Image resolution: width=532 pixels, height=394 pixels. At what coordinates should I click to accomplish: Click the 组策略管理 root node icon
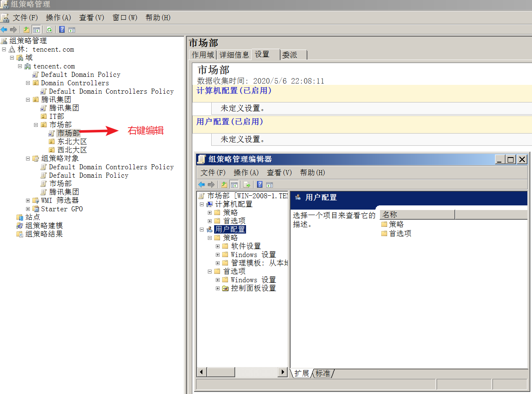coord(4,41)
